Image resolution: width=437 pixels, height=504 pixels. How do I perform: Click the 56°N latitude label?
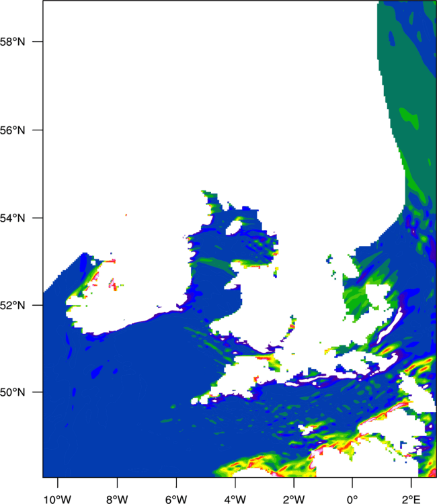pyautogui.click(x=12, y=130)
